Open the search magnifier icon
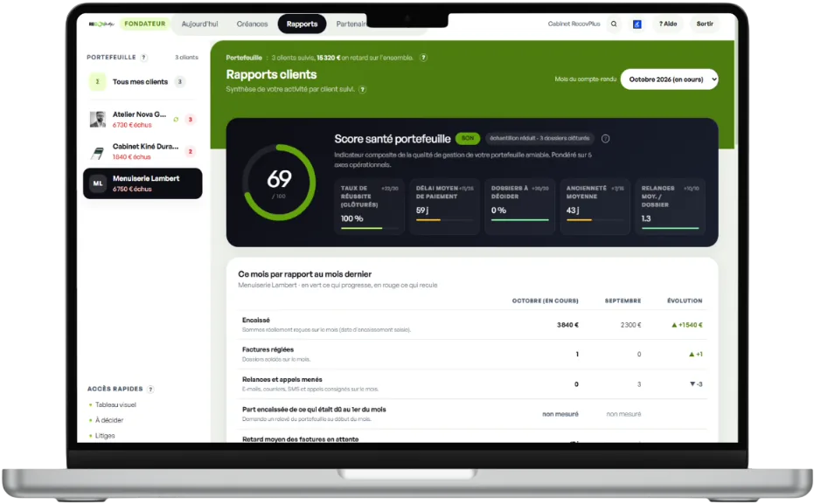 614,24
